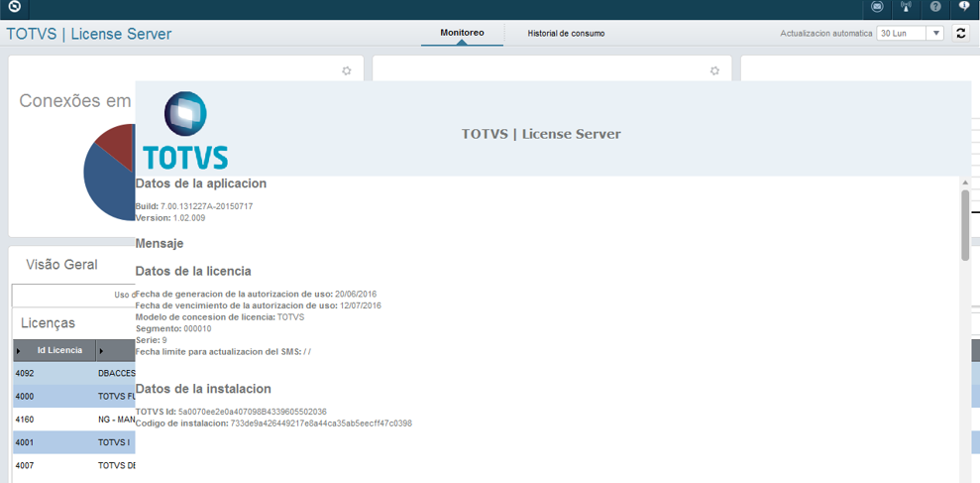Image resolution: width=980 pixels, height=483 pixels.
Task: Switch to Historial de consumo tab
Action: click(566, 33)
